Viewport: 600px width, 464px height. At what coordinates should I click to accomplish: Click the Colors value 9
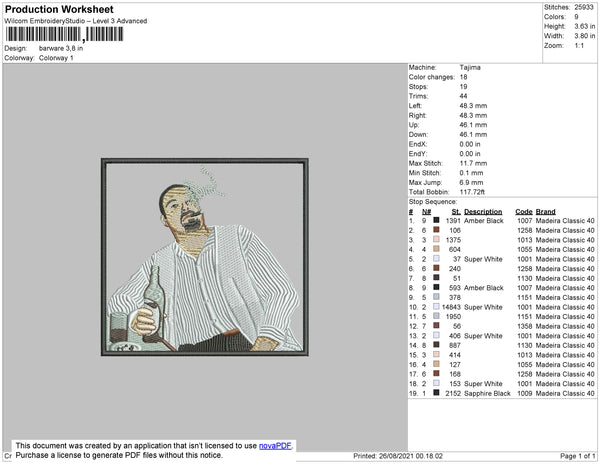576,17
